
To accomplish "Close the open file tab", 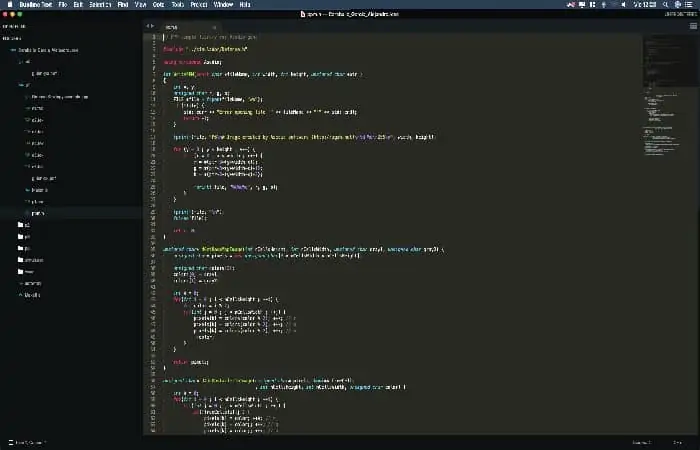I will [x=214, y=27].
